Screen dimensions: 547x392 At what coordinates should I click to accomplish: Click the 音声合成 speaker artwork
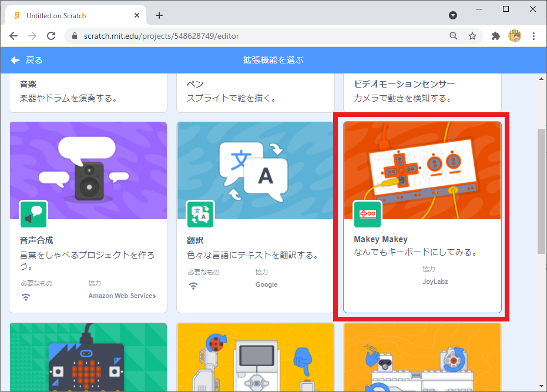[88, 170]
